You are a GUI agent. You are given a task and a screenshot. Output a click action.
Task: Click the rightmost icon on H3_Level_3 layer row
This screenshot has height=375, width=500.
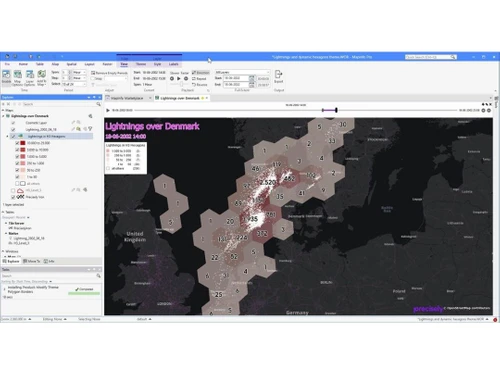pos(85,190)
